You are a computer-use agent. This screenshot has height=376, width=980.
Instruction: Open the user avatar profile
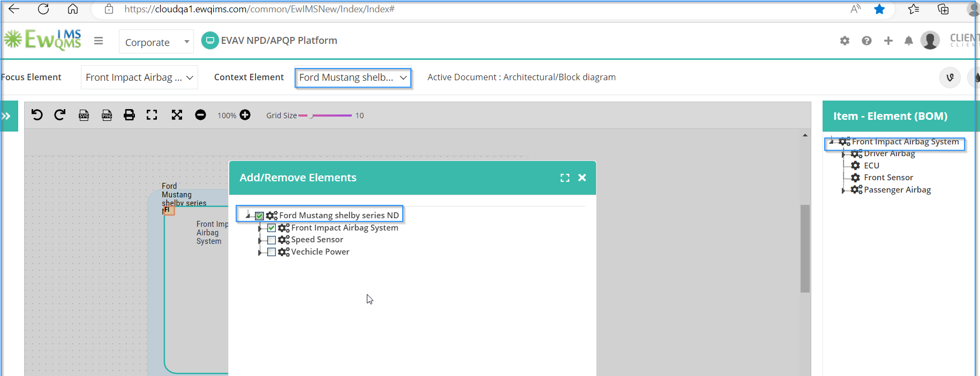(930, 40)
